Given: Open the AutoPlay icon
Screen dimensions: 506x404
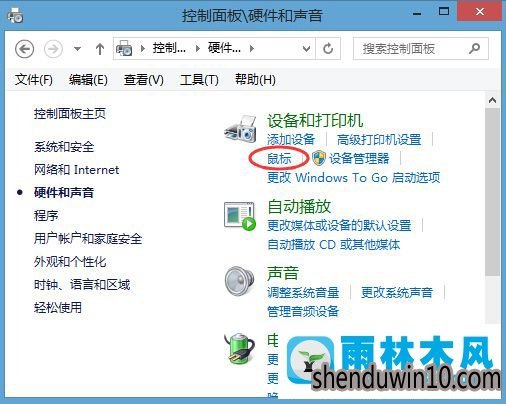Looking at the screenshot, I should (240, 216).
